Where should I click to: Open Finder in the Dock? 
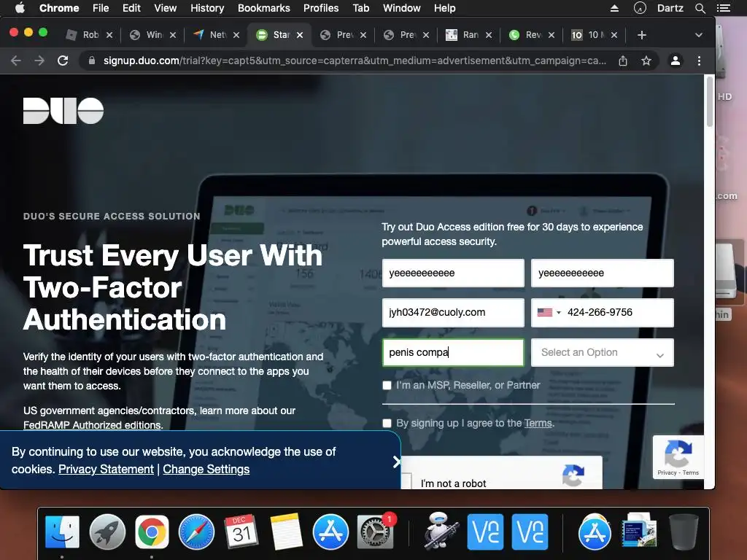[63, 532]
